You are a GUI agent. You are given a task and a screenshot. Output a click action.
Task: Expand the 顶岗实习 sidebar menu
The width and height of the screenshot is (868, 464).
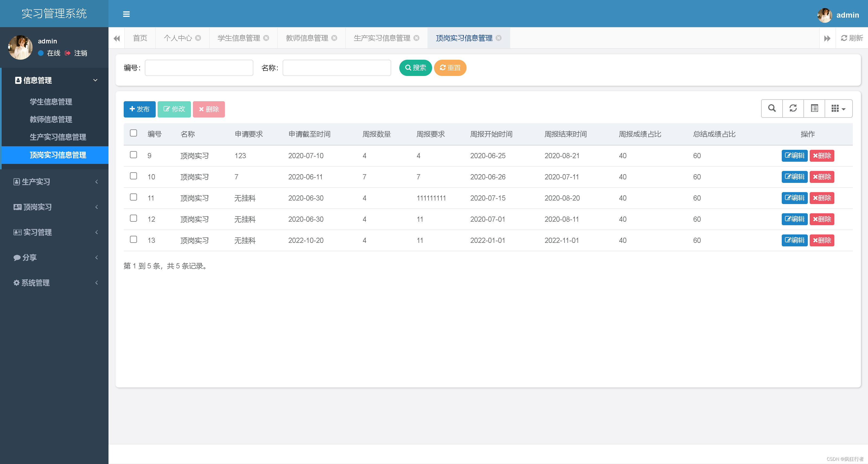[x=54, y=207]
